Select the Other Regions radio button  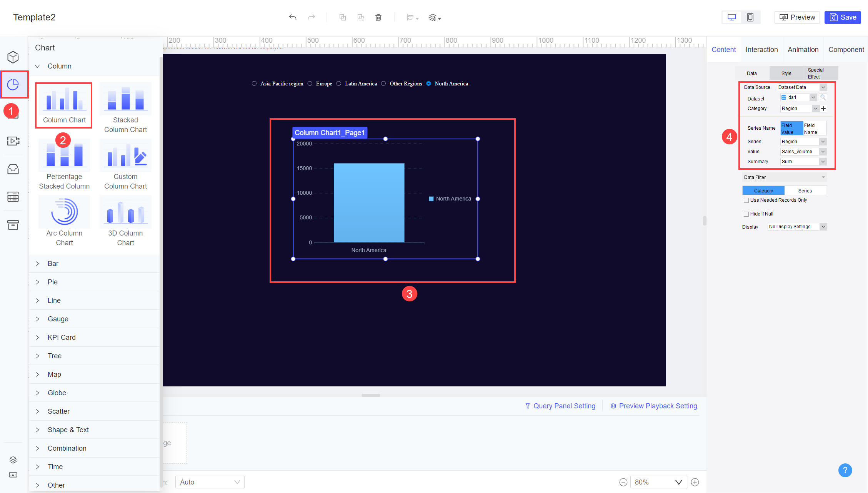pyautogui.click(x=383, y=84)
